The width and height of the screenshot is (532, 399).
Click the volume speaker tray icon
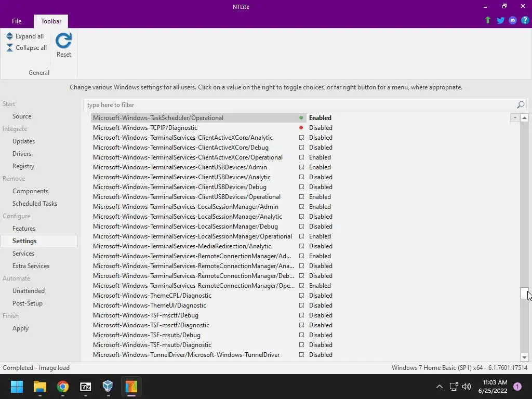point(467,387)
